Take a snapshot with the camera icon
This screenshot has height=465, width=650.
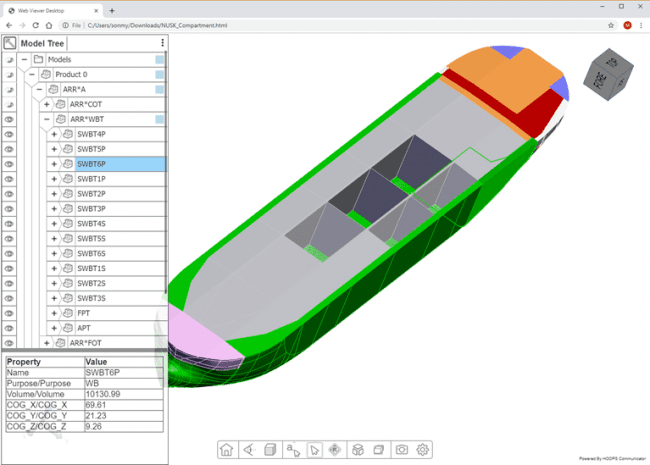click(x=401, y=450)
